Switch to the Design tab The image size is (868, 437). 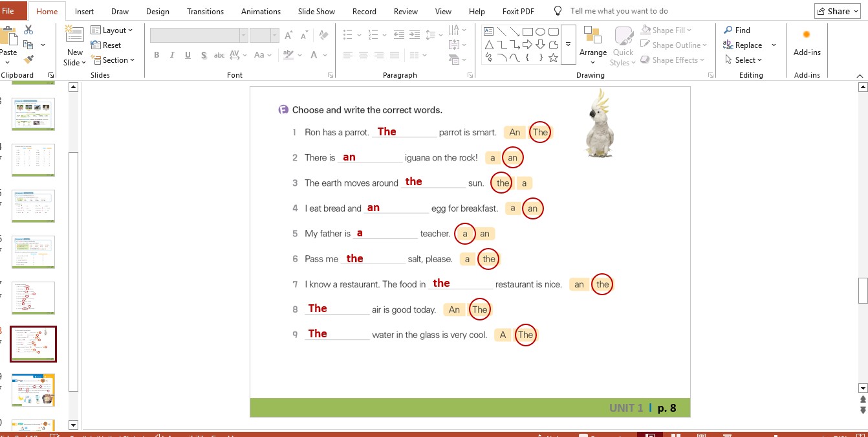coord(157,12)
